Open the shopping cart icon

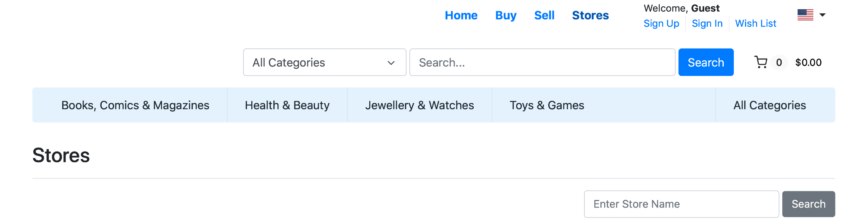[x=761, y=62]
